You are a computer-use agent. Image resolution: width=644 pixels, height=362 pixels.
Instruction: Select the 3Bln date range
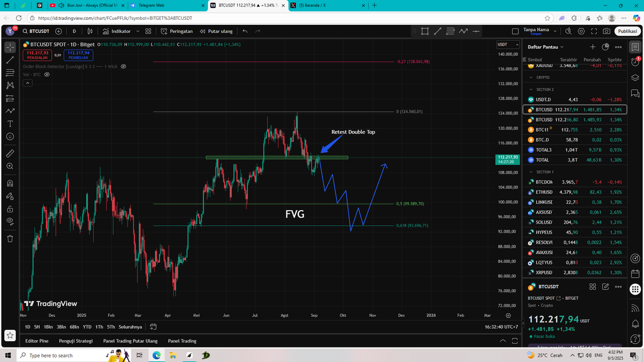pyautogui.click(x=61, y=327)
